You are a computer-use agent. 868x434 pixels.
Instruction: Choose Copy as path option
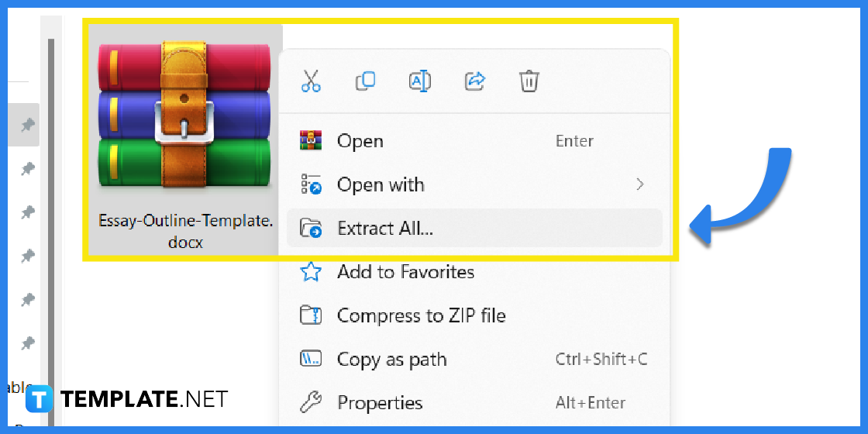pos(391,360)
